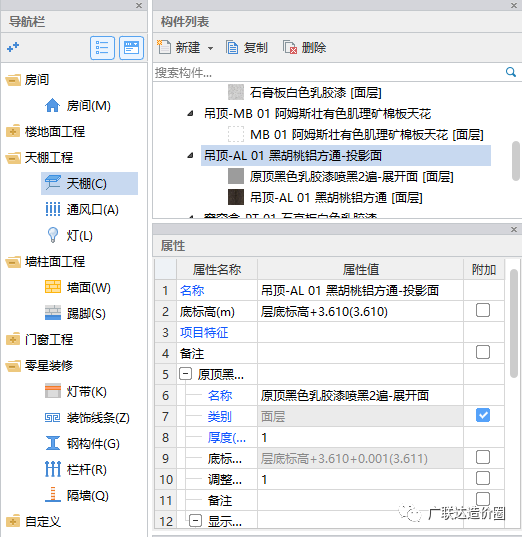Click the 删除 button
The height and width of the screenshot is (537, 522).
304,48
